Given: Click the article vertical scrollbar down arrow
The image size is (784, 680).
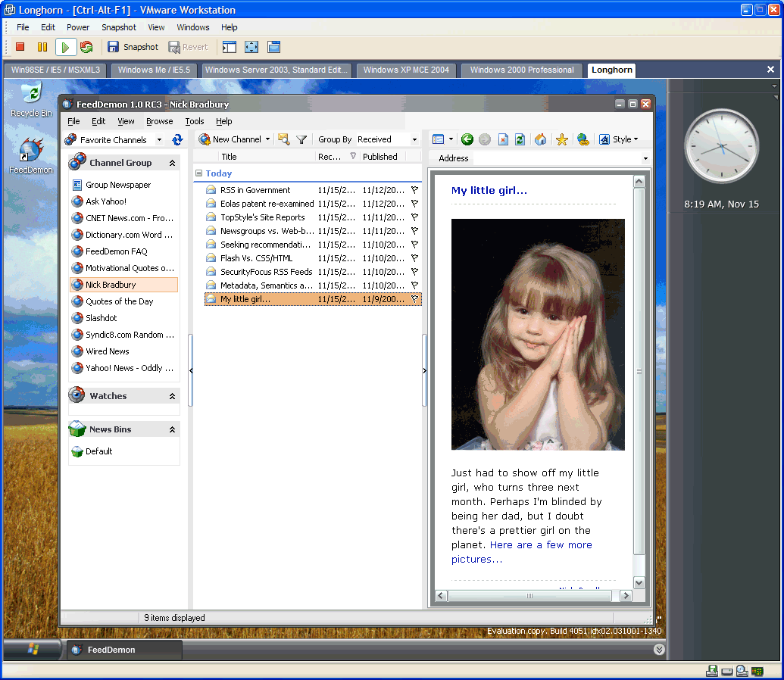Looking at the screenshot, I should tap(639, 583).
